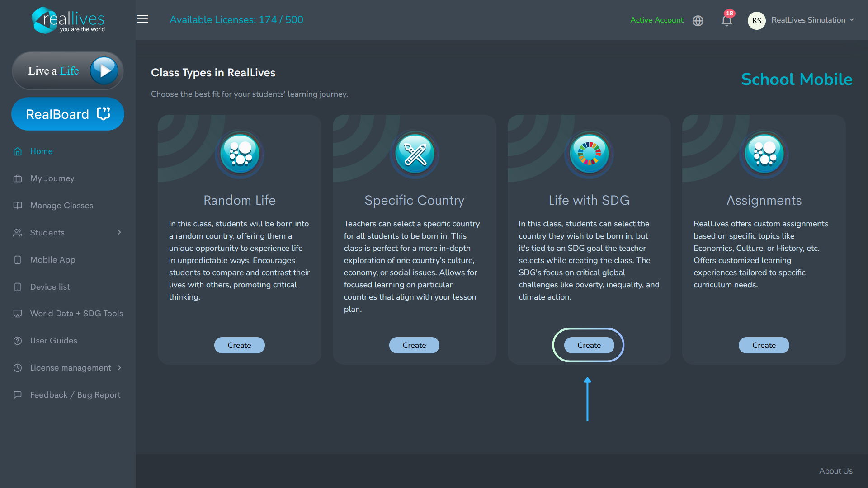Viewport: 868px width, 488px height.
Task: Click the My Journey briefcase icon
Action: 18,178
